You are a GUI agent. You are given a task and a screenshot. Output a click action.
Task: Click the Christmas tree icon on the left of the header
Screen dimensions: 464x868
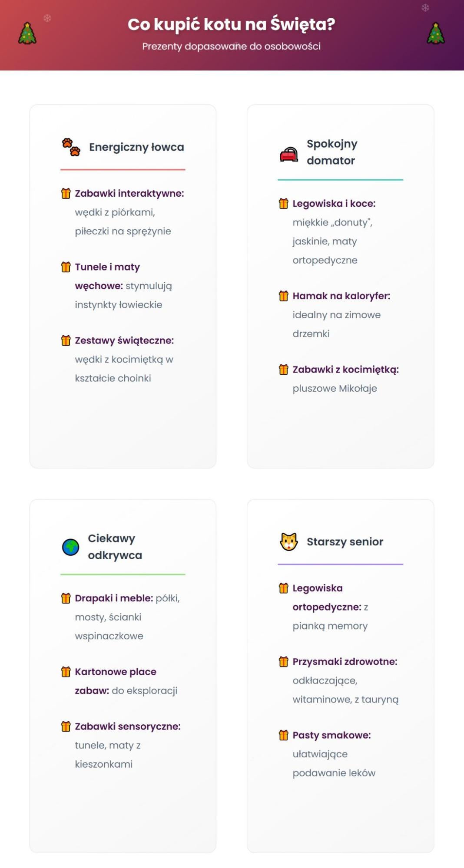27,33
